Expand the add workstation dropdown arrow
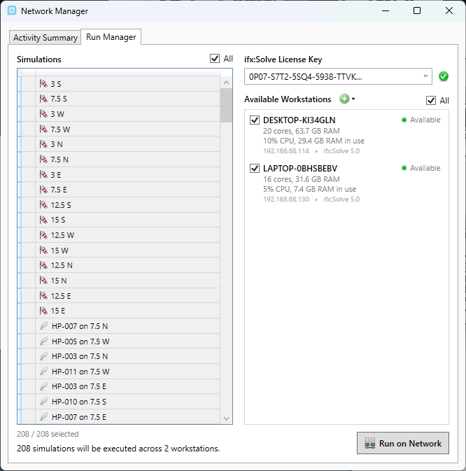 click(353, 99)
